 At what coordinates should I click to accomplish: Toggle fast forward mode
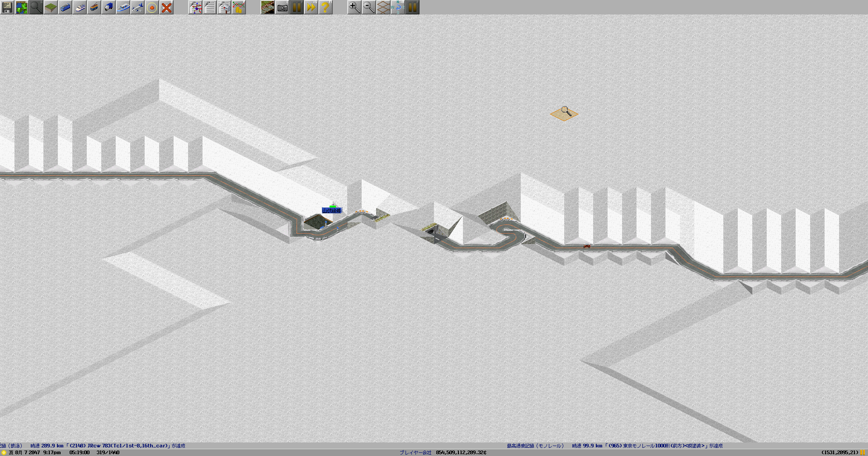(311, 7)
